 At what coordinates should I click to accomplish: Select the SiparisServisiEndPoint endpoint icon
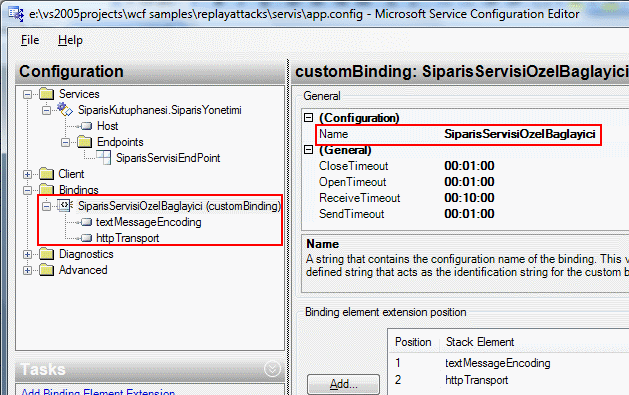pos(103,158)
